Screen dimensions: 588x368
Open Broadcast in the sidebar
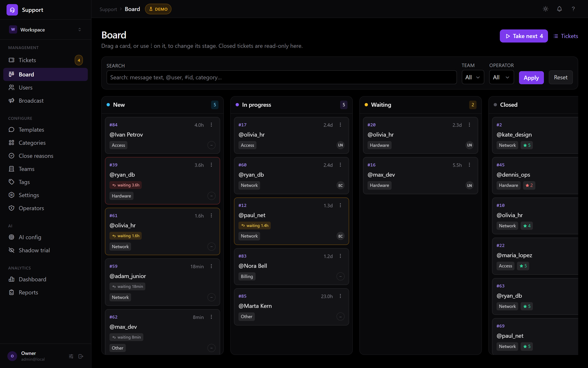(x=46, y=101)
